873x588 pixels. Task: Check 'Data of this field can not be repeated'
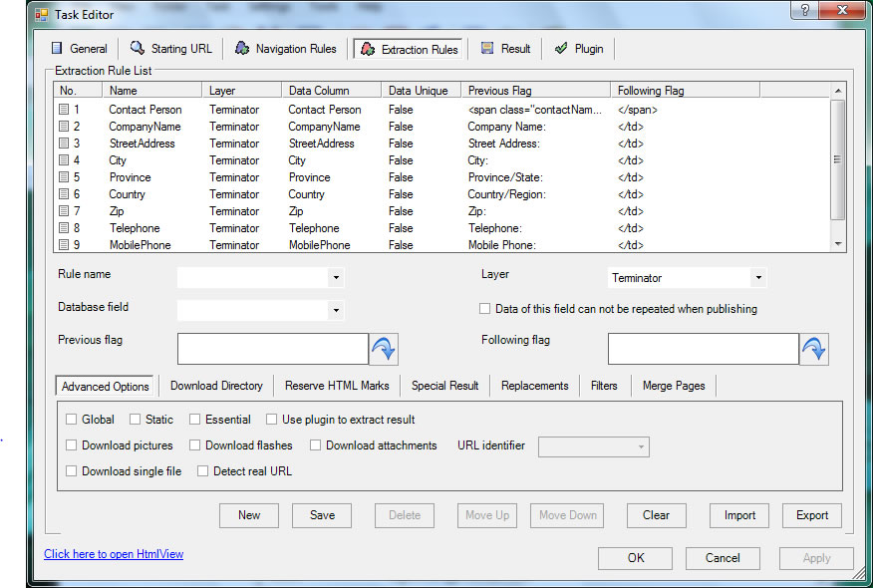pos(485,309)
